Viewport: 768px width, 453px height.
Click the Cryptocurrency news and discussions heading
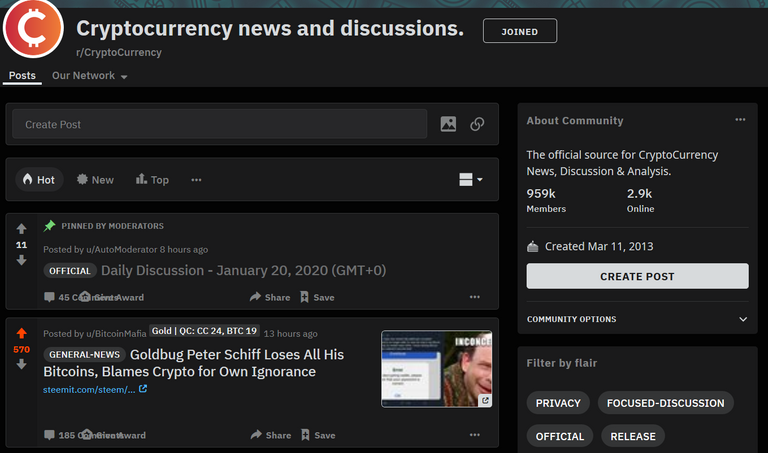(x=270, y=28)
